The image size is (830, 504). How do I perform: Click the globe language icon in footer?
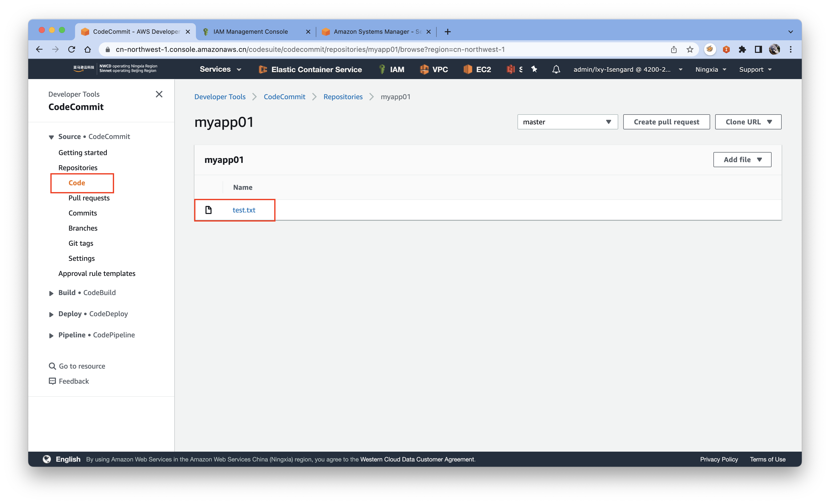[x=47, y=459]
